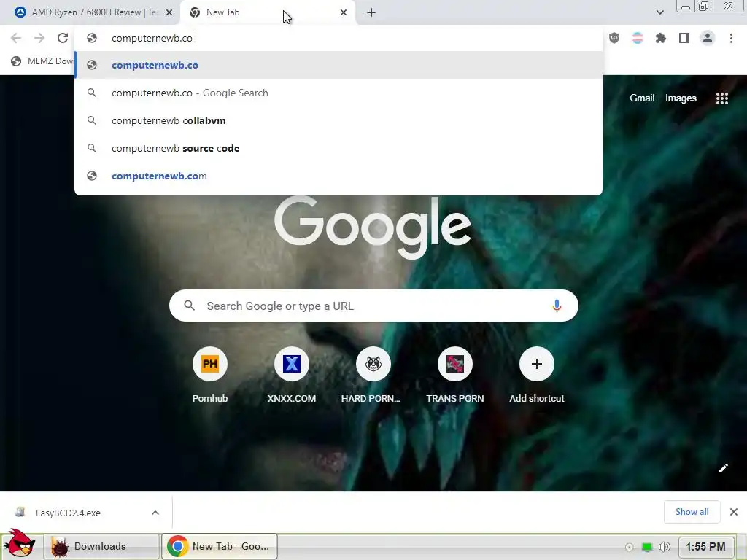Open the EasyBCD2.4.exe downloaded file
747x560 pixels.
pos(68,513)
